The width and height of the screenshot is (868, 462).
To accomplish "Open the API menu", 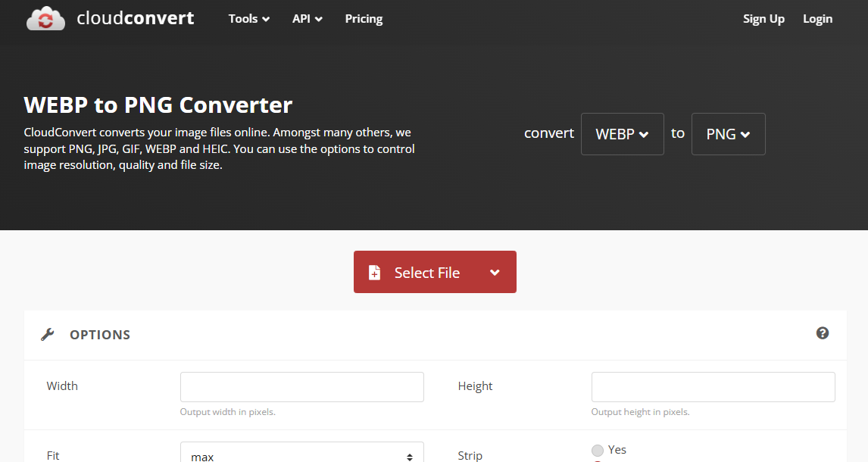I will tap(308, 19).
